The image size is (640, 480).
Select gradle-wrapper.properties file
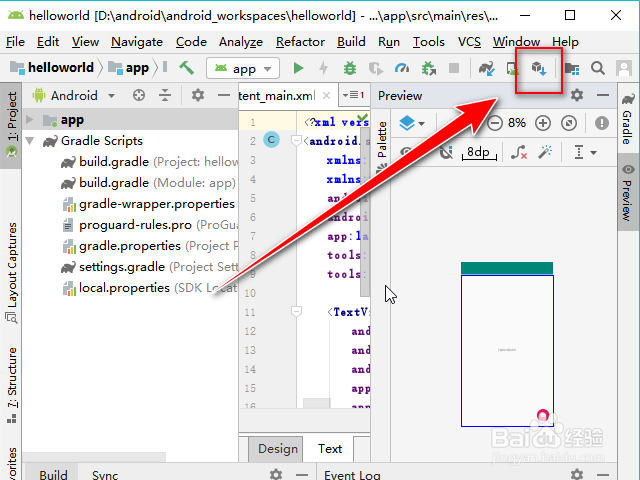[x=149, y=204]
